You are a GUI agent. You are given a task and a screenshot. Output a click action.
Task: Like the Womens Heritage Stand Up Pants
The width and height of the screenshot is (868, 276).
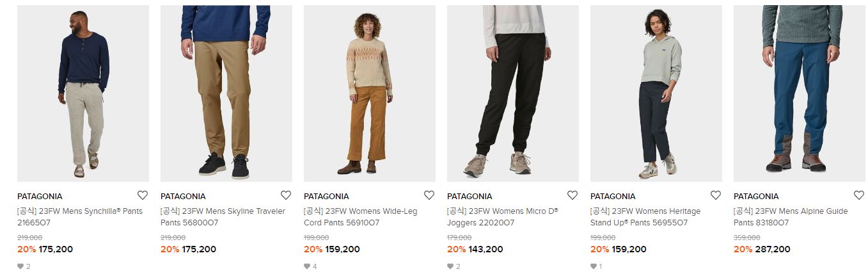pyautogui.click(x=716, y=195)
